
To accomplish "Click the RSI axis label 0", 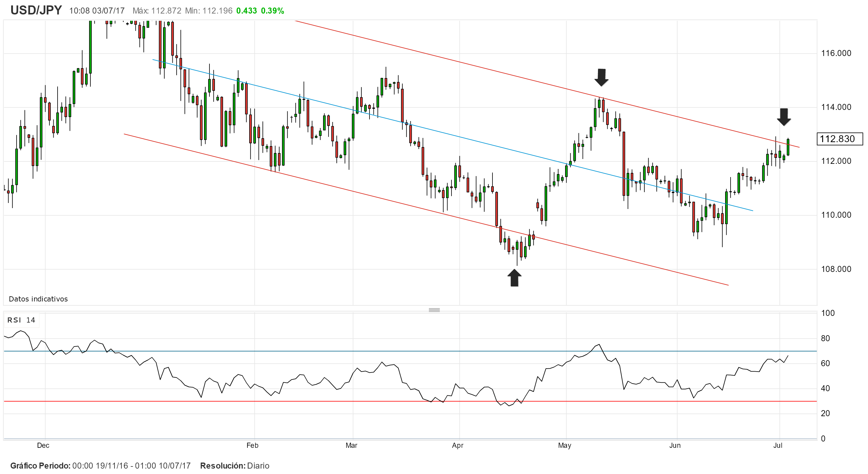I will click(823, 439).
